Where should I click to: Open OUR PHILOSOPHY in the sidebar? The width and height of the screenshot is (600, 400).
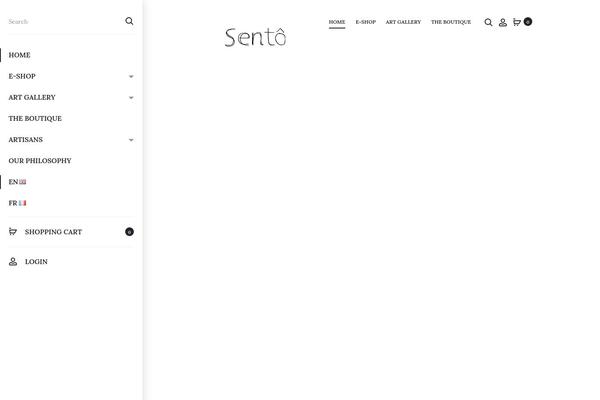tap(40, 161)
